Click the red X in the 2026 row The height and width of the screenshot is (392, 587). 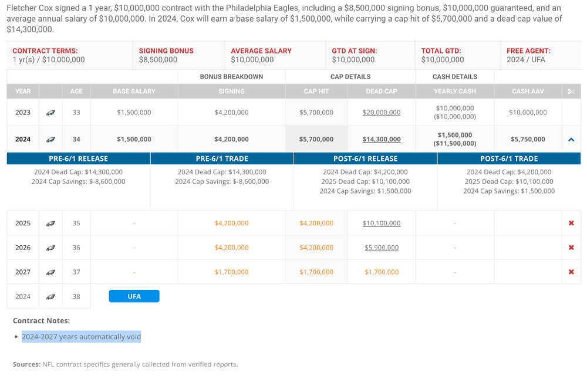pos(571,248)
